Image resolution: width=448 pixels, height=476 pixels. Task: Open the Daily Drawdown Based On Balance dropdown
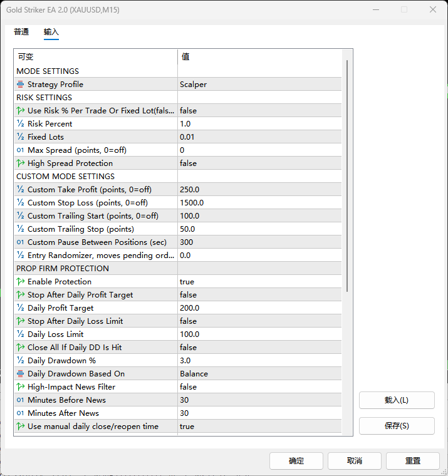(x=259, y=373)
